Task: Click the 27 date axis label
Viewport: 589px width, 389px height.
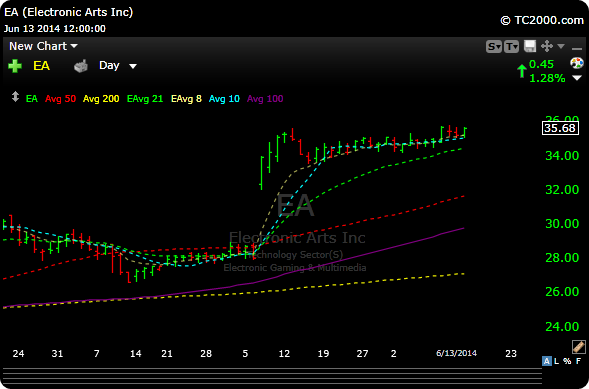Action: click(x=362, y=353)
